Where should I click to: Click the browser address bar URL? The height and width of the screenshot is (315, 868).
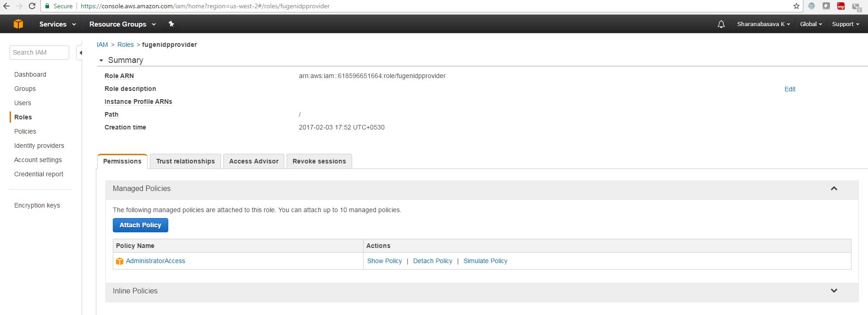pyautogui.click(x=205, y=6)
